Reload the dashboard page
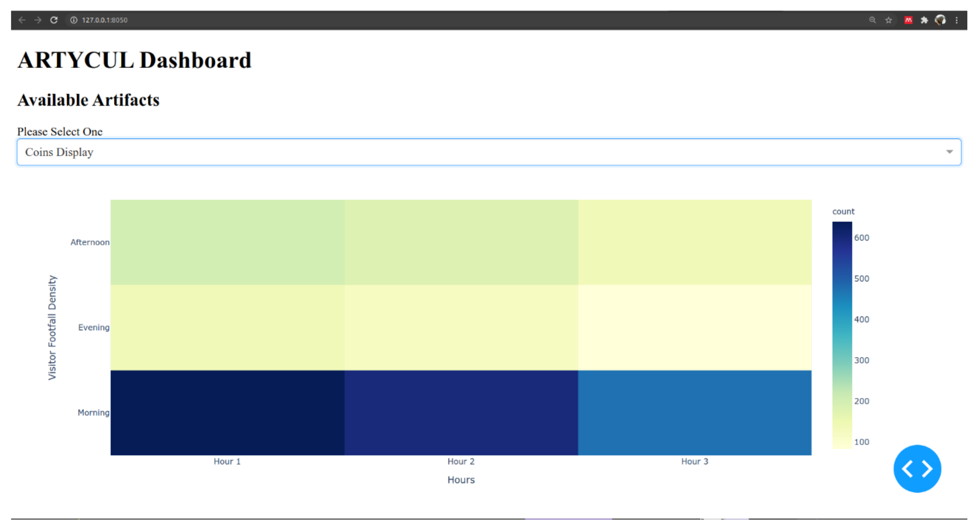Screen dimensions: 980x532 54,20
